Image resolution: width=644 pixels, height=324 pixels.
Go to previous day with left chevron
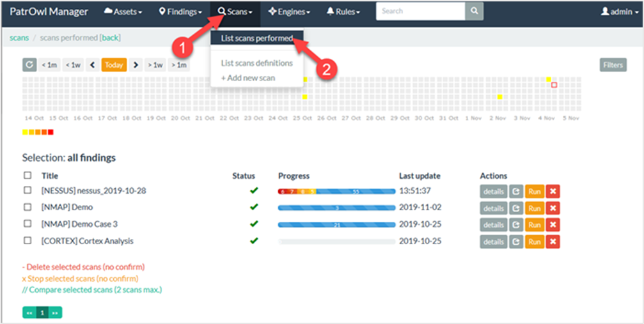(x=92, y=65)
